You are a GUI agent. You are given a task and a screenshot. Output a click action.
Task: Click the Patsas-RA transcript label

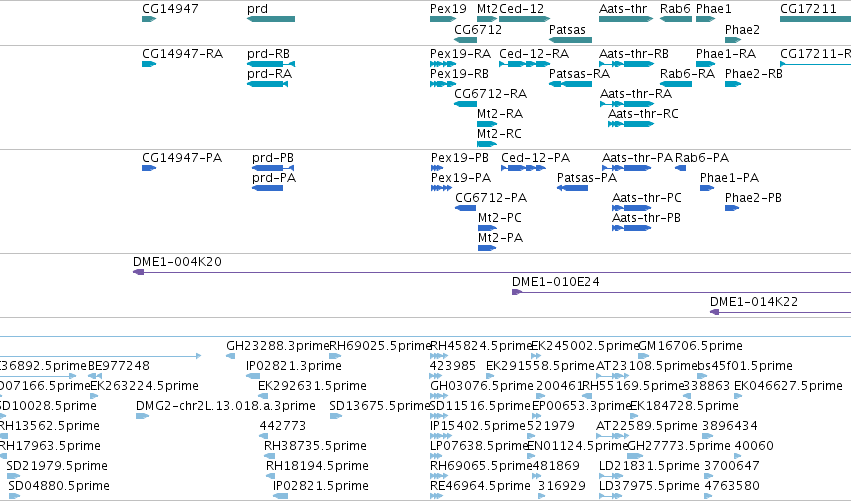click(x=580, y=74)
